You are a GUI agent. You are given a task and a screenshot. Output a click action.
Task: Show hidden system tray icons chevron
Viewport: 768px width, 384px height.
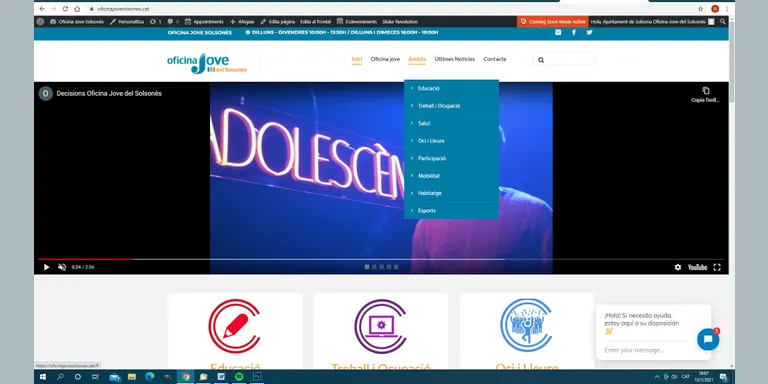pyautogui.click(x=657, y=377)
